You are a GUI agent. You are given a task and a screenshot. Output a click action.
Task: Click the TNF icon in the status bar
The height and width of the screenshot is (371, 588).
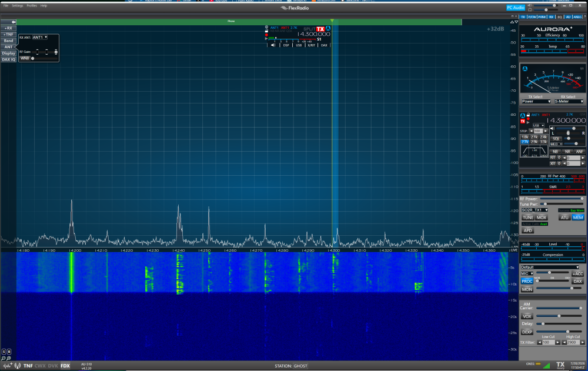click(x=28, y=366)
